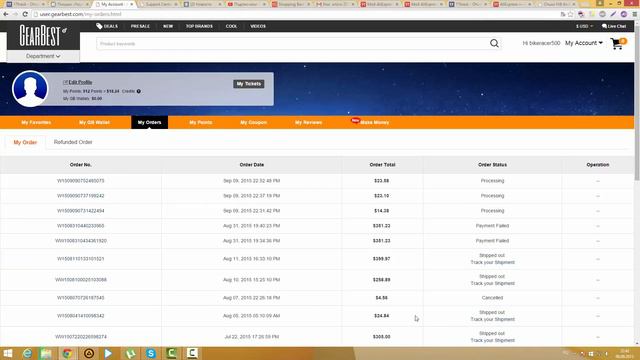Open the Cool menu item

tap(231, 26)
